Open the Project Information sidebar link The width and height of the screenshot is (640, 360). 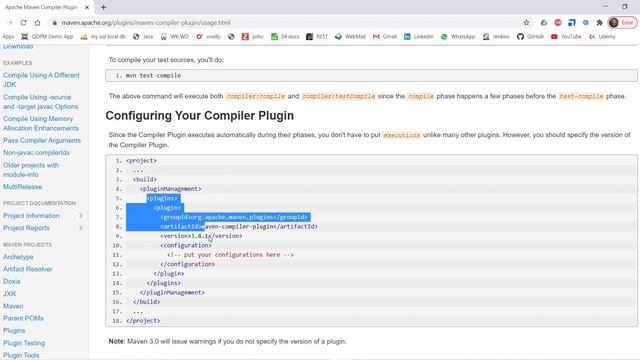pyautogui.click(x=31, y=216)
